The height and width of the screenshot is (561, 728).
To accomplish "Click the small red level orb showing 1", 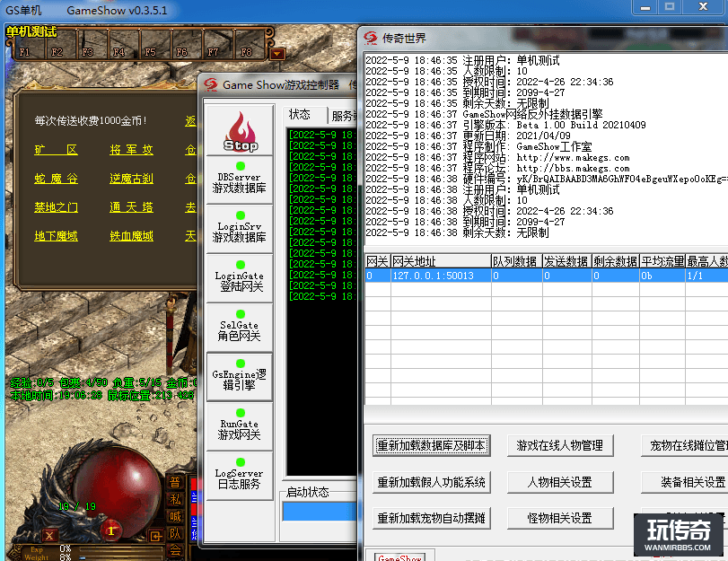I will pos(111,530).
